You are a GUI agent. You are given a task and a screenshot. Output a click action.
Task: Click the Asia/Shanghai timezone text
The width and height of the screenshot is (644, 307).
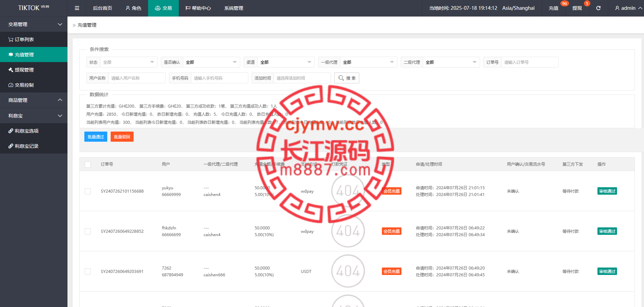[518, 8]
